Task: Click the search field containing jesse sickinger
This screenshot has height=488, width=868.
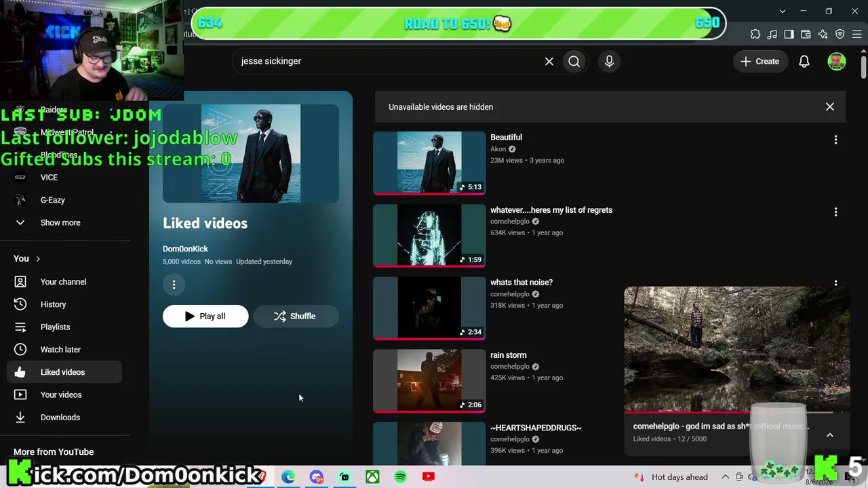Action: 390,61
